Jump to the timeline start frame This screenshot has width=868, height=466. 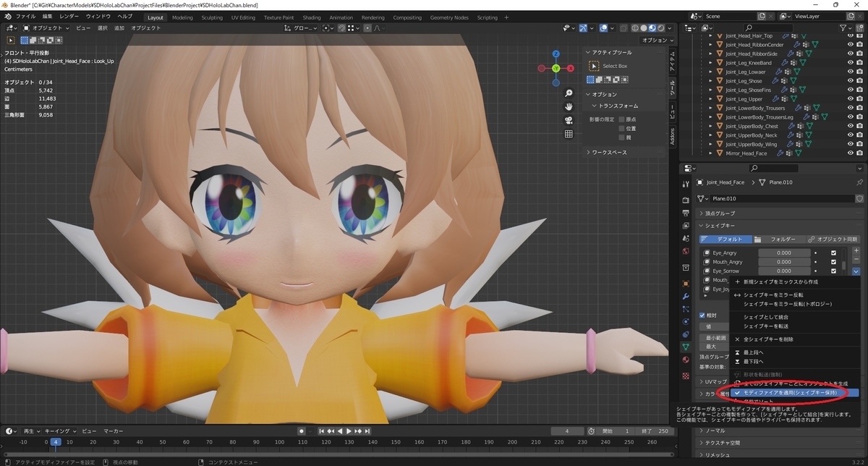(x=320, y=431)
